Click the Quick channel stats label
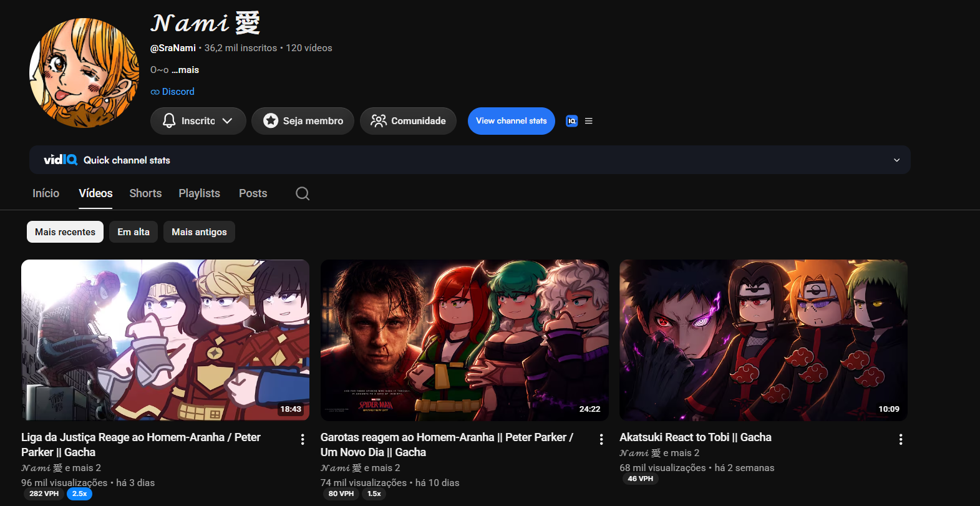 point(127,160)
